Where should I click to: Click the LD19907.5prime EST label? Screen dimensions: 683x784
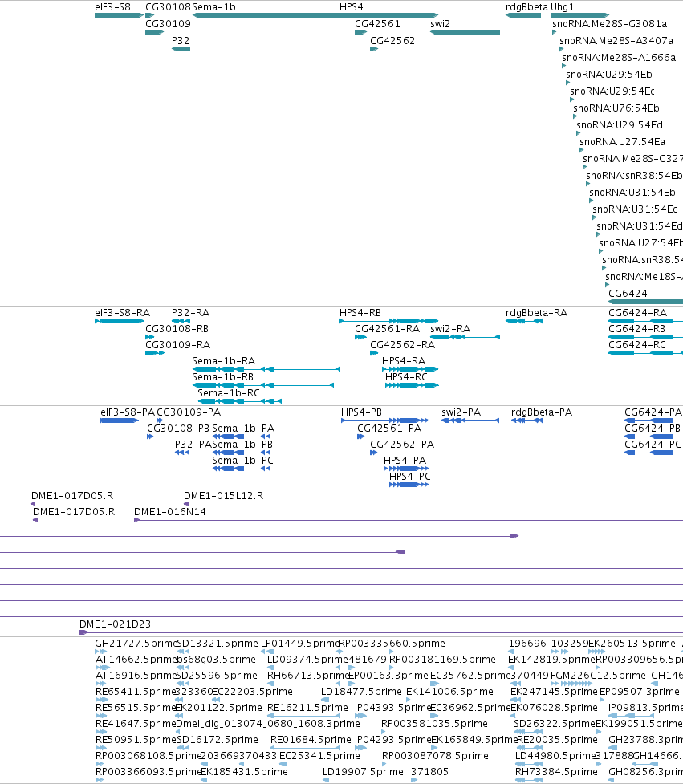pyautogui.click(x=363, y=771)
